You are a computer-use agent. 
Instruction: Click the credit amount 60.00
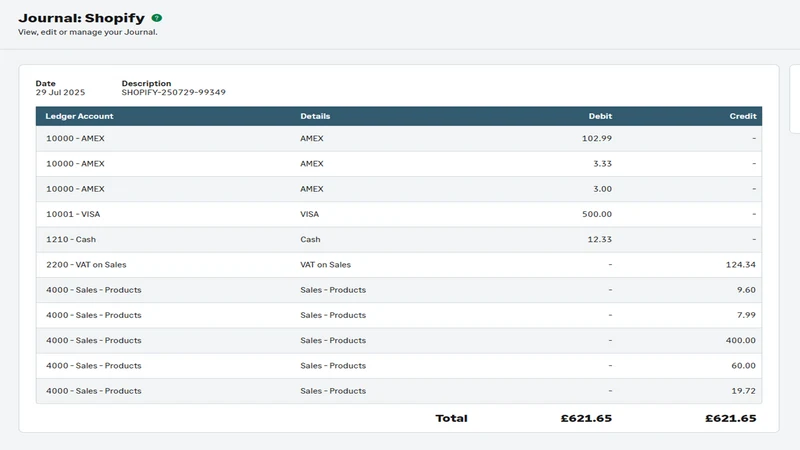tap(743, 366)
